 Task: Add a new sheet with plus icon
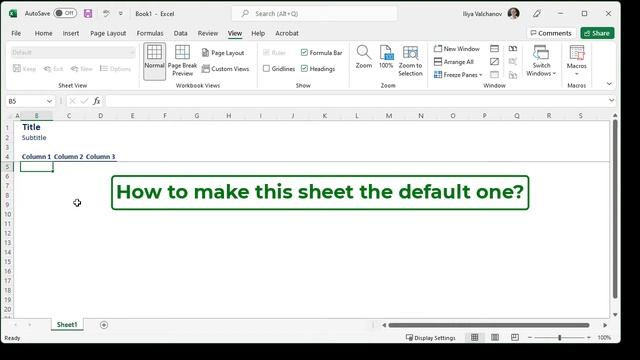point(104,325)
